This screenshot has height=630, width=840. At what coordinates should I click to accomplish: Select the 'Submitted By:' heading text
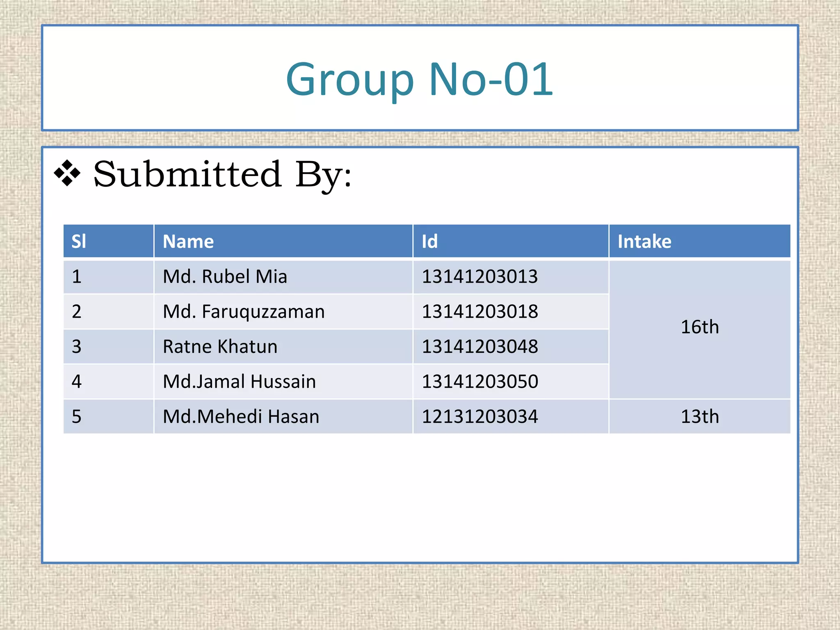(222, 175)
